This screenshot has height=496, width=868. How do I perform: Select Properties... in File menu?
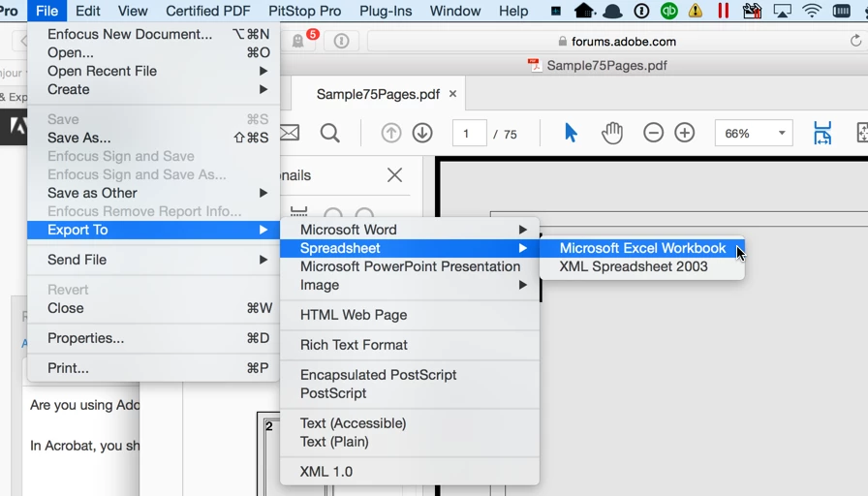(x=153, y=338)
